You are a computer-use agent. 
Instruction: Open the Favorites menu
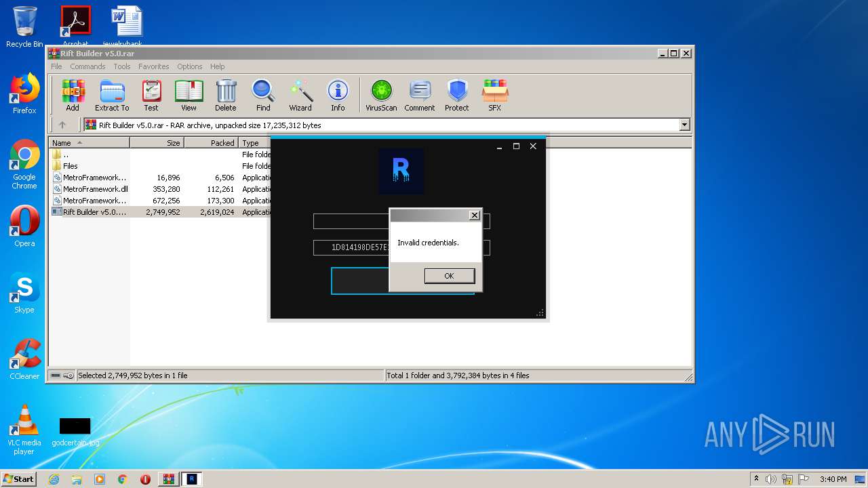click(154, 66)
